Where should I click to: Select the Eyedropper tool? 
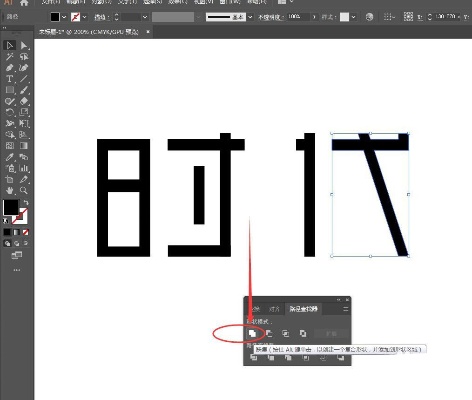[10, 157]
